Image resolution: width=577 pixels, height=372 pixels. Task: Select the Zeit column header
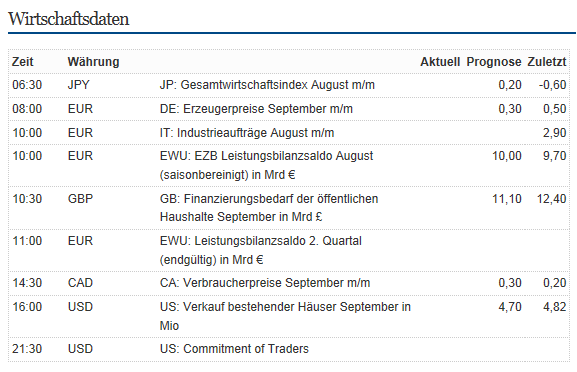pos(22,62)
